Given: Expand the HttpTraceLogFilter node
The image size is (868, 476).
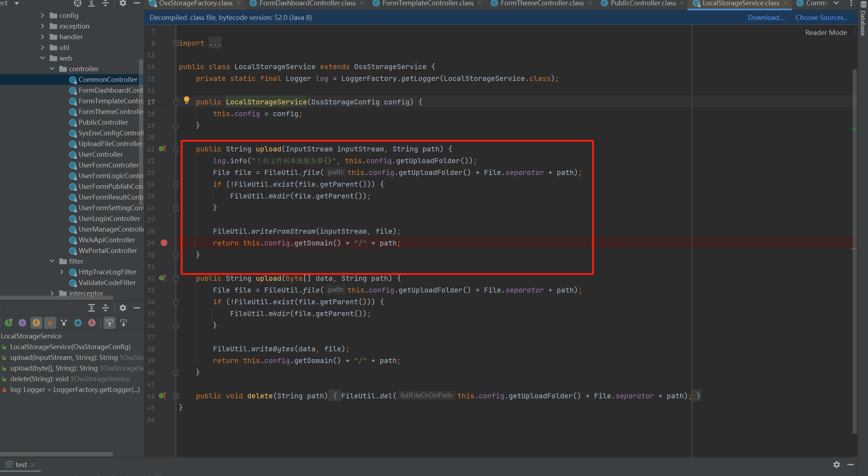Looking at the screenshot, I should [x=62, y=272].
